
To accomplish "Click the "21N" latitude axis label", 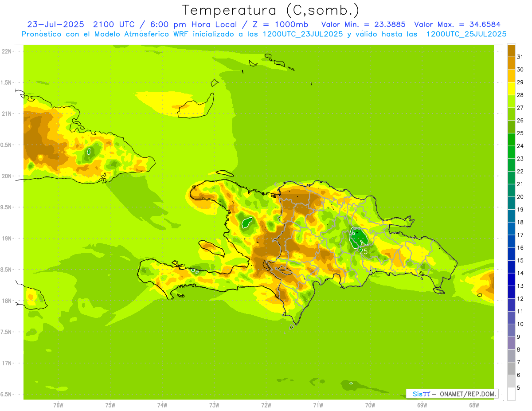I will click(x=7, y=114).
